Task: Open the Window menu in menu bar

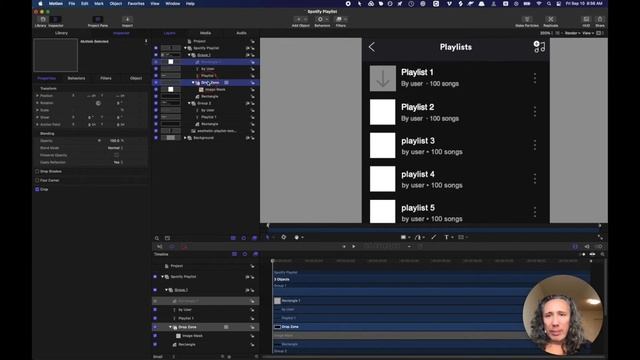Action: pyautogui.click(x=173, y=4)
